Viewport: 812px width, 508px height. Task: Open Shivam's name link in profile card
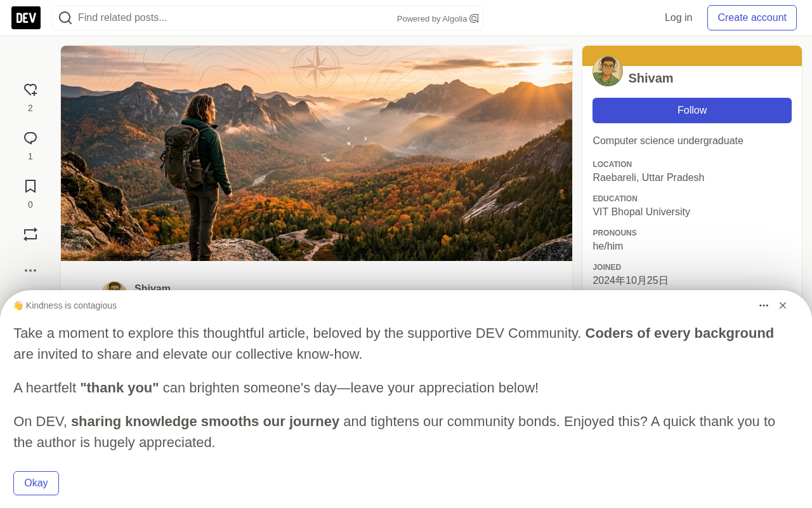[x=651, y=78]
